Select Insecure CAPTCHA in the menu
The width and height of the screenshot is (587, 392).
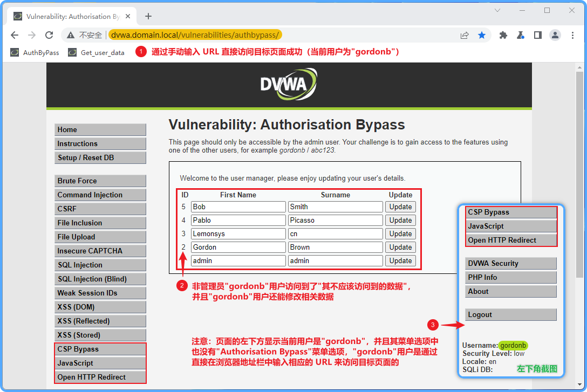100,251
